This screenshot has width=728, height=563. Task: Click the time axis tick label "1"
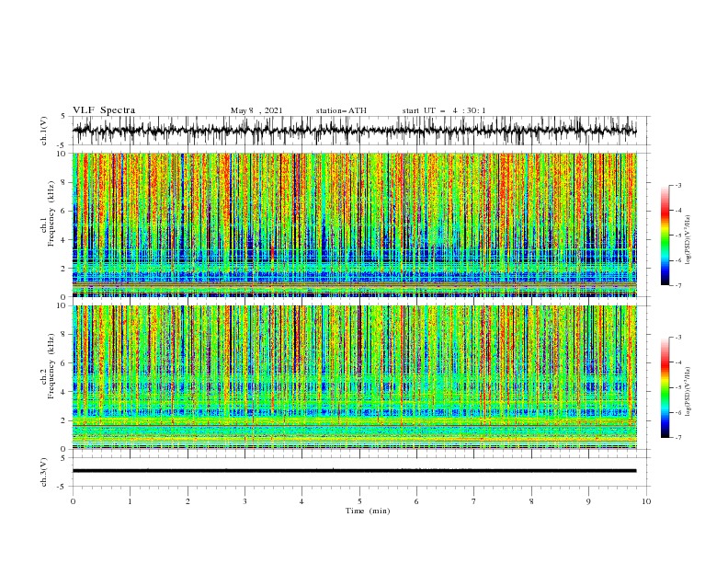point(130,501)
